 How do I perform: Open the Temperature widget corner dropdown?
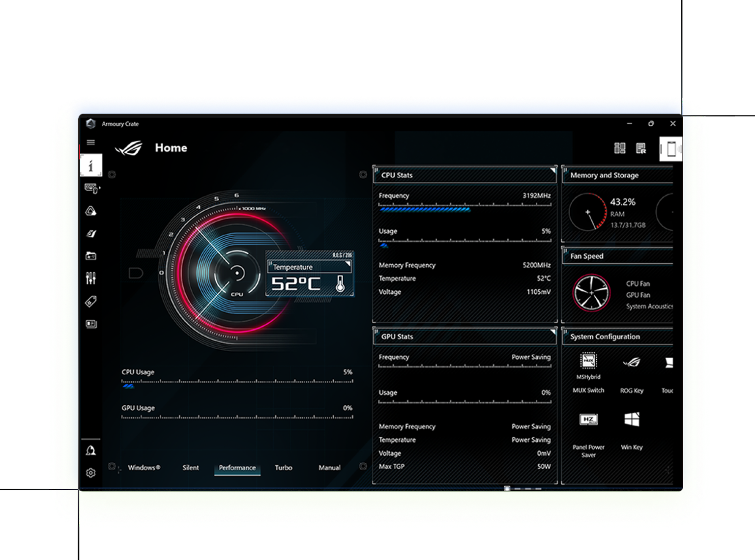pyautogui.click(x=348, y=264)
